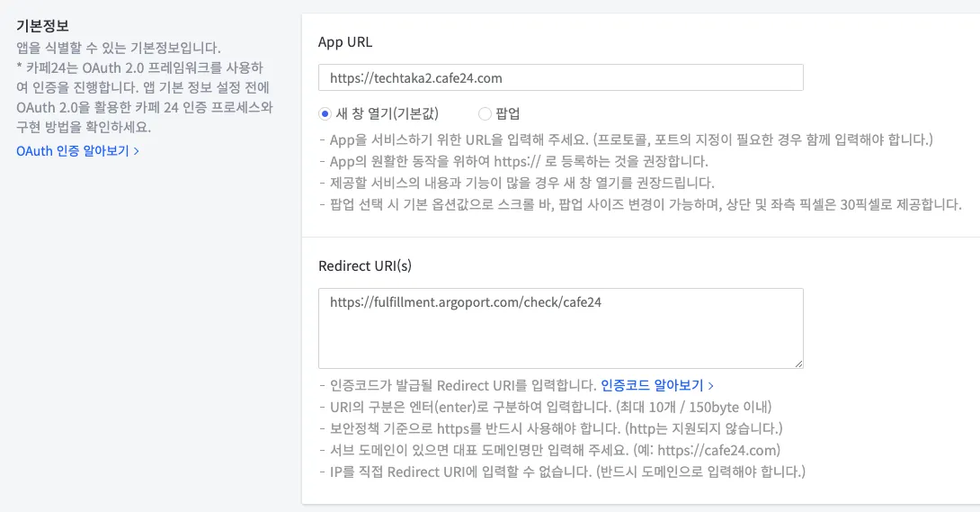
Task: Click the 앱을 식별할 수 있는 description text
Action: pos(119,47)
